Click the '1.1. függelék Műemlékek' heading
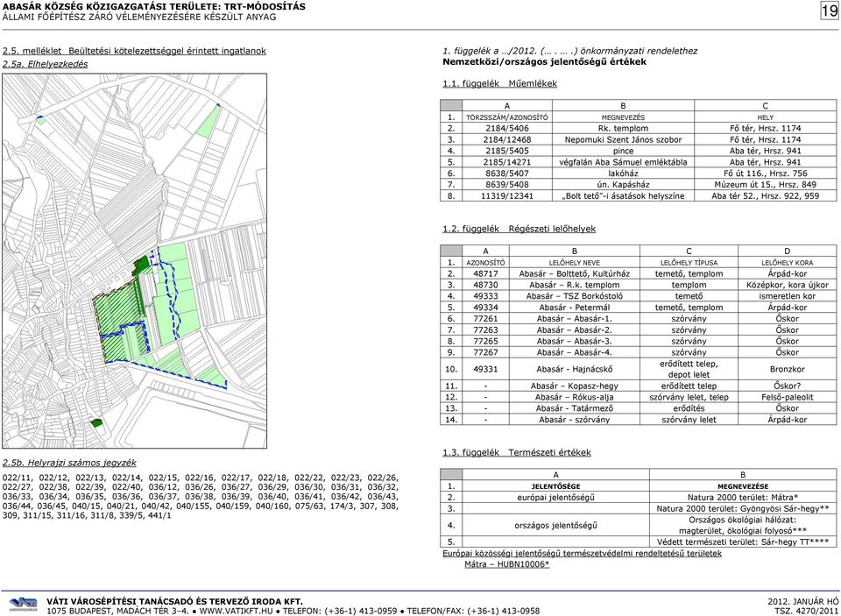Viewport: 841px width, 616px height. click(x=500, y=84)
